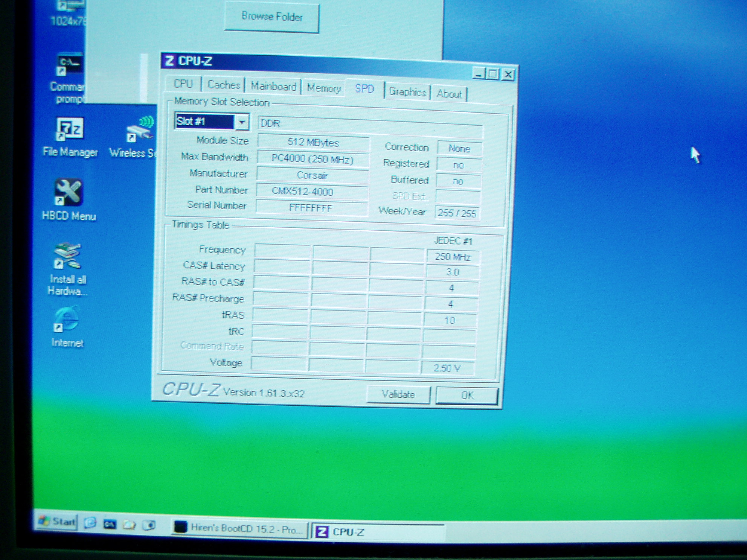Click Hiren's BootCD taskbar item
Viewport: 747px width, 560px height.
pos(239,529)
